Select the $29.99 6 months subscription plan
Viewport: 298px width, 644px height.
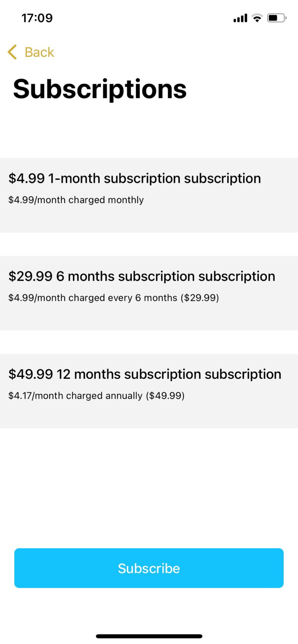149,293
